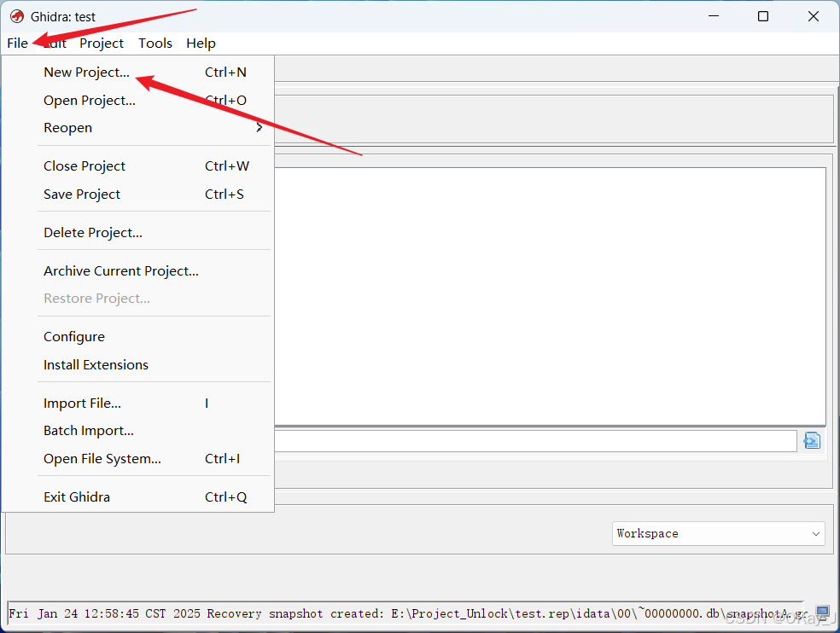Click the Recovery snapshot status message

[405, 613]
